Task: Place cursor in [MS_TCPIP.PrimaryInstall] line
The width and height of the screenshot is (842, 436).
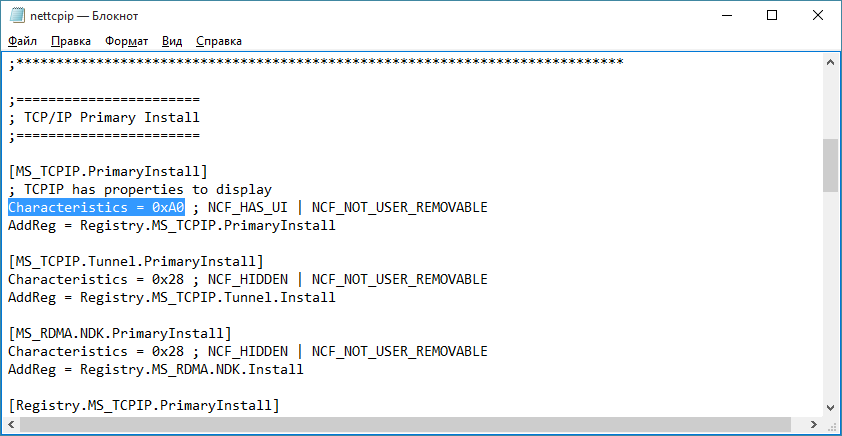Action: pos(107,171)
